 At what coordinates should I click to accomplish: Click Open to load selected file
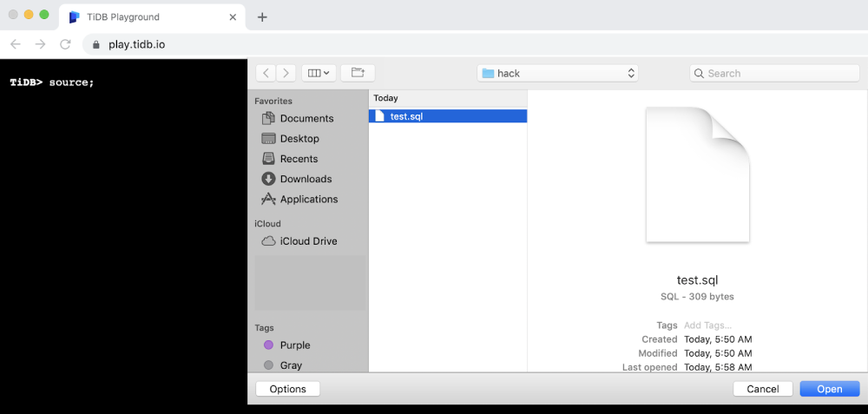tap(829, 389)
